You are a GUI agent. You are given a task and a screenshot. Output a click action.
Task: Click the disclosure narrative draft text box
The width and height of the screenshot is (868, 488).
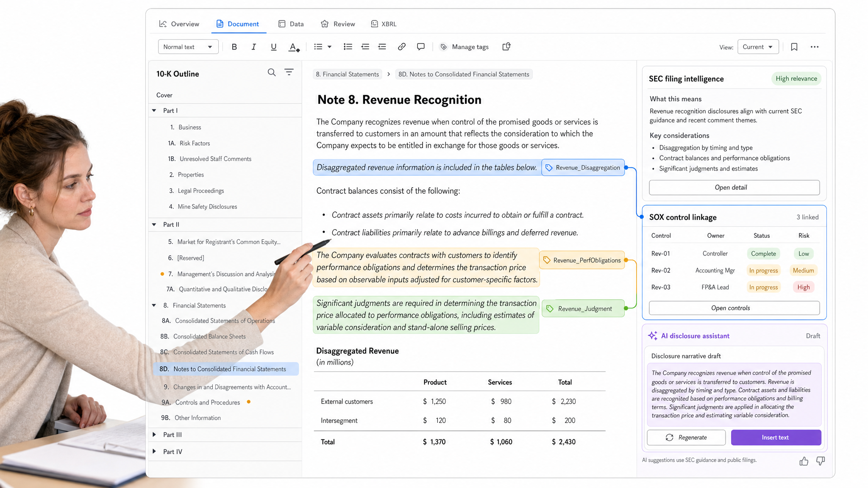click(734, 394)
